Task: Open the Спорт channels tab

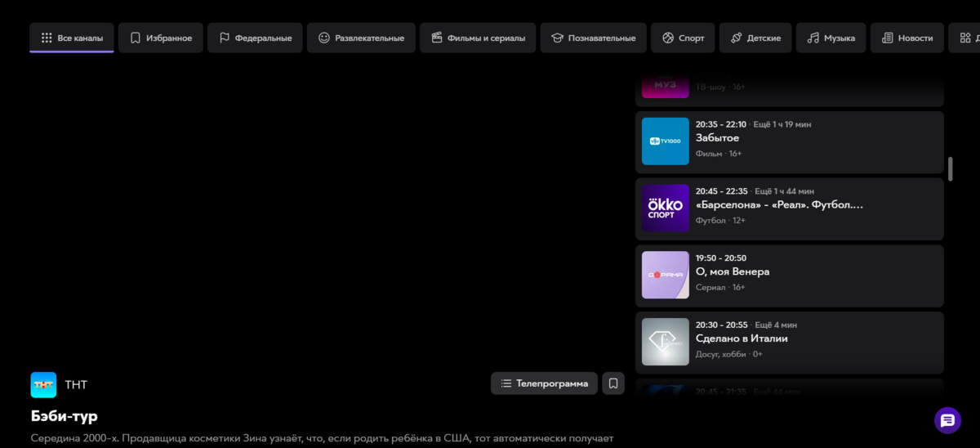Action: (683, 38)
